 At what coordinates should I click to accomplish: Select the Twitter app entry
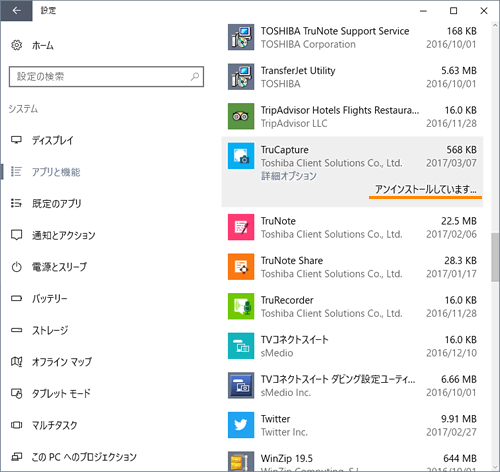coord(352,425)
